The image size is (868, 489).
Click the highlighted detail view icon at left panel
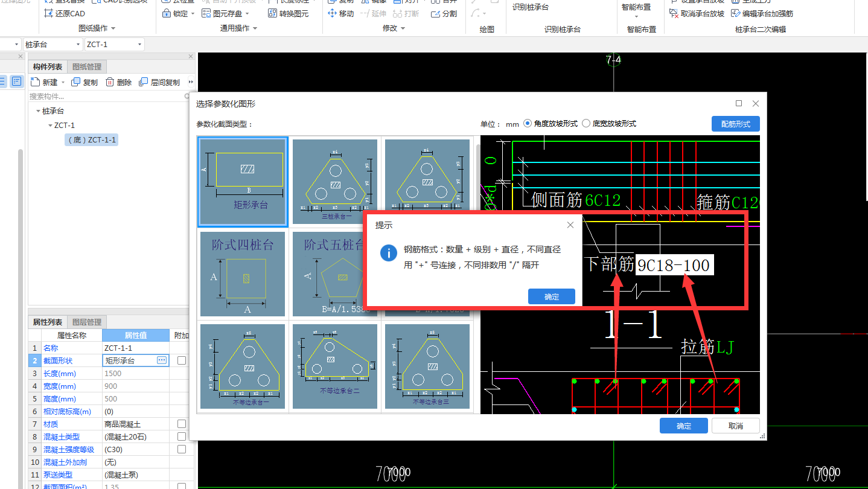[17, 81]
